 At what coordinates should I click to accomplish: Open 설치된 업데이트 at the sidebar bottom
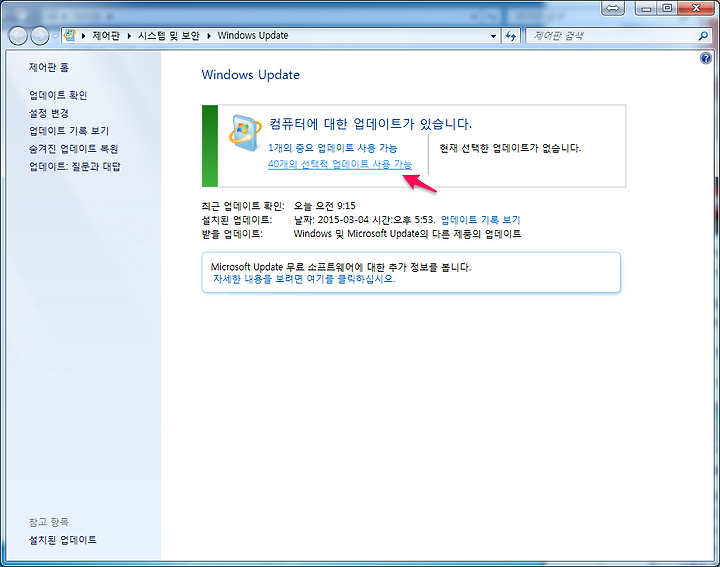click(63, 540)
